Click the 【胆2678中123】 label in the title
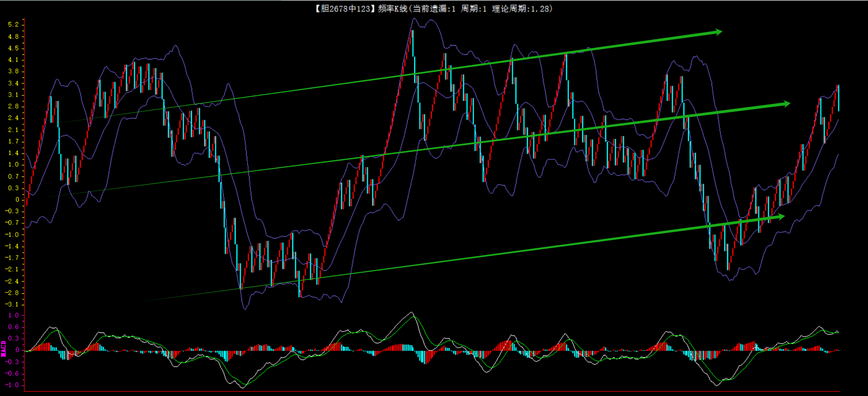The width and height of the screenshot is (868, 396). point(345,9)
